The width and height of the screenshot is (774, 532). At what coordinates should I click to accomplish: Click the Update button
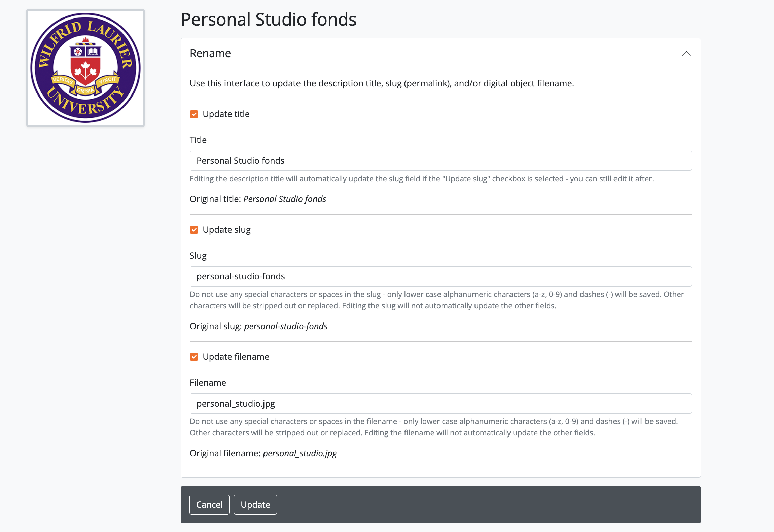255,504
